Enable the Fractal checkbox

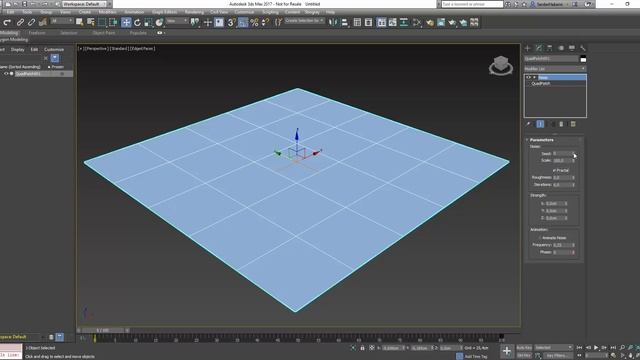(554, 170)
